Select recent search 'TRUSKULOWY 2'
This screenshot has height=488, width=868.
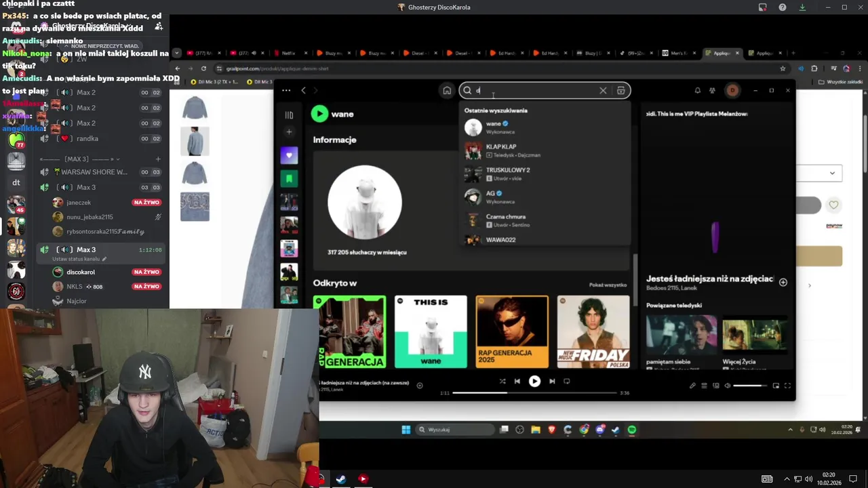point(545,174)
